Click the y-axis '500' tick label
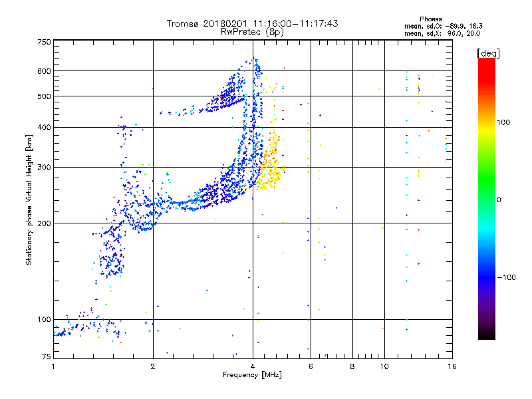Viewport: 532px width, 399px height. tap(44, 96)
